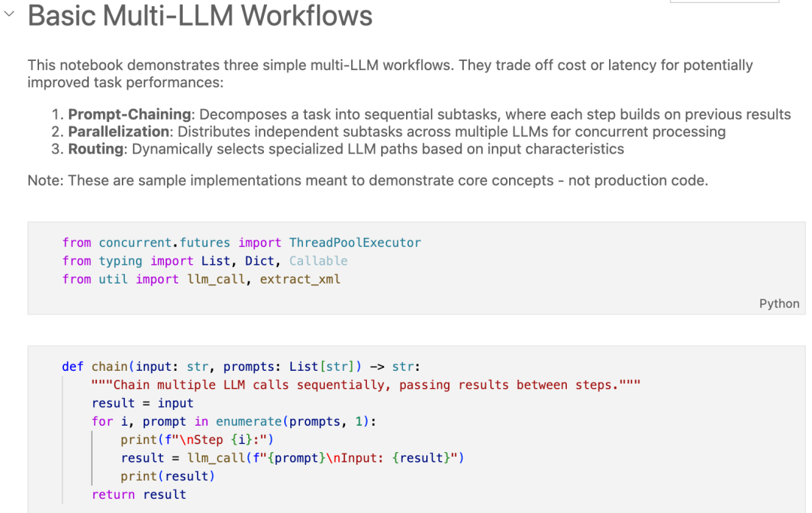Click the 'result = llm_call(' code line

(292, 458)
